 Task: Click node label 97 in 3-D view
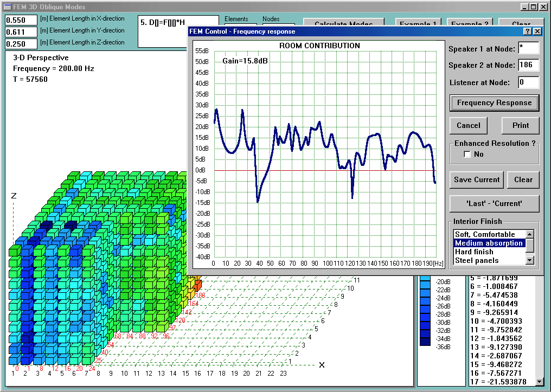click(x=172, y=327)
